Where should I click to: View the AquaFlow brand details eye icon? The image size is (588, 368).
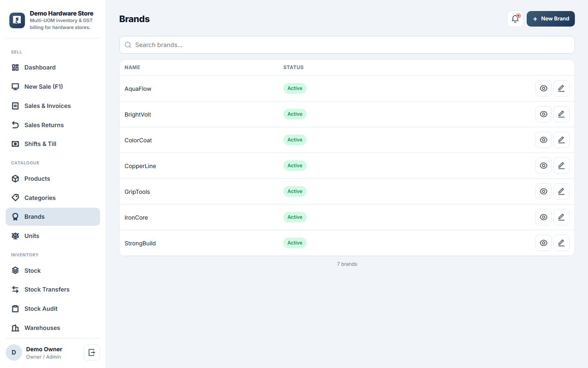(543, 88)
